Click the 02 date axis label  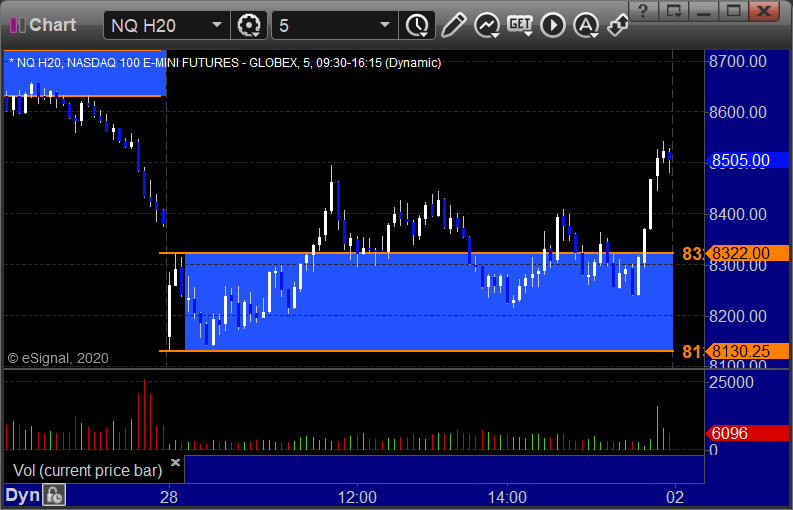coord(675,497)
